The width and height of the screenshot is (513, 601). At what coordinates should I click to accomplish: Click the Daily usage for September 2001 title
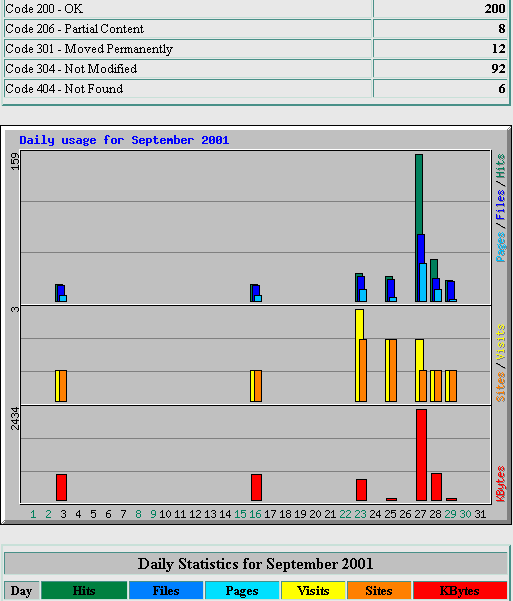click(x=124, y=140)
